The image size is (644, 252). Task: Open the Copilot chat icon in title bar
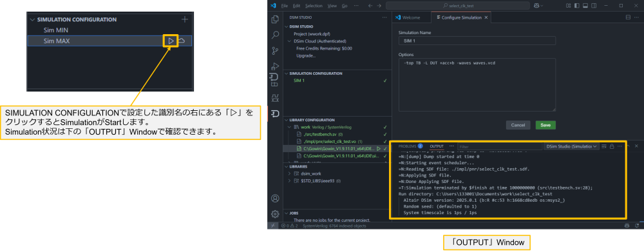[x=536, y=6]
